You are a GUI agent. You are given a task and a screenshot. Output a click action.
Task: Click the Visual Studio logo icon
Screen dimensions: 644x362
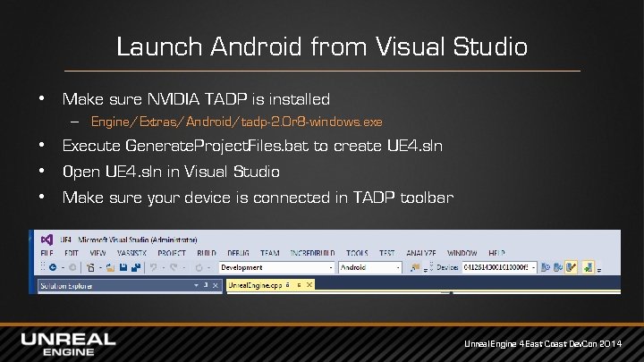pyautogui.click(x=47, y=240)
